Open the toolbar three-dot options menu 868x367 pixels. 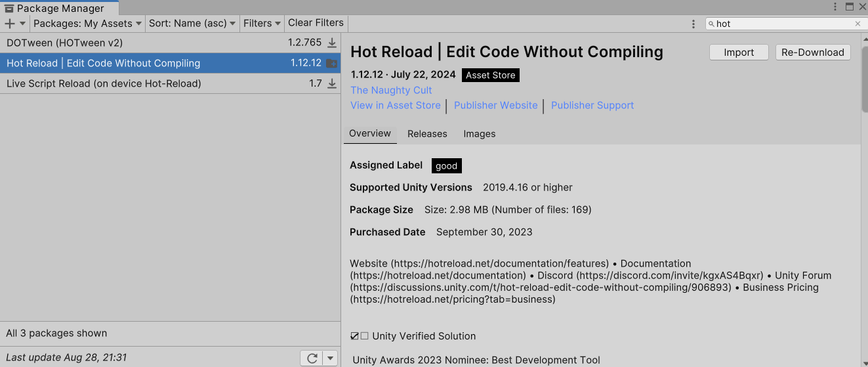pyautogui.click(x=693, y=24)
